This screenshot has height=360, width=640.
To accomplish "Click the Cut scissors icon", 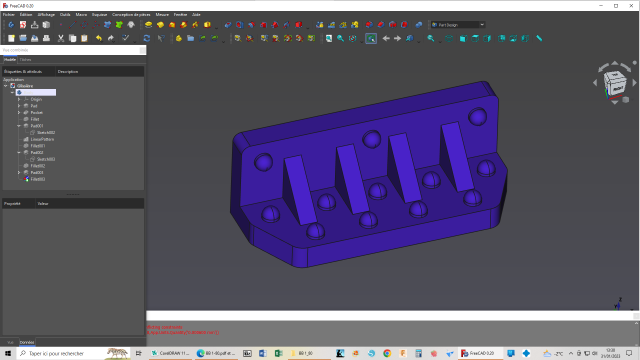I will [x=61, y=38].
